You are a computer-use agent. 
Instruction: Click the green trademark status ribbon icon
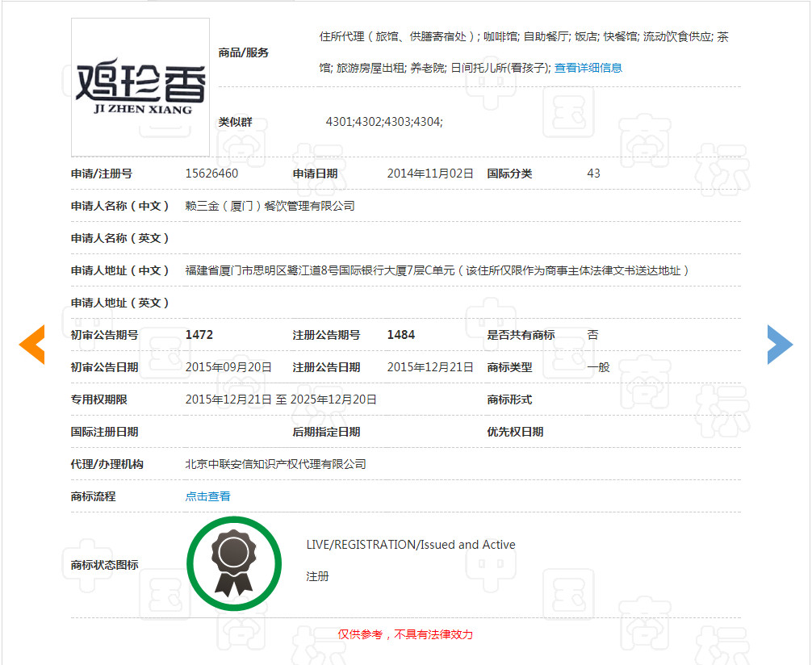click(x=234, y=563)
